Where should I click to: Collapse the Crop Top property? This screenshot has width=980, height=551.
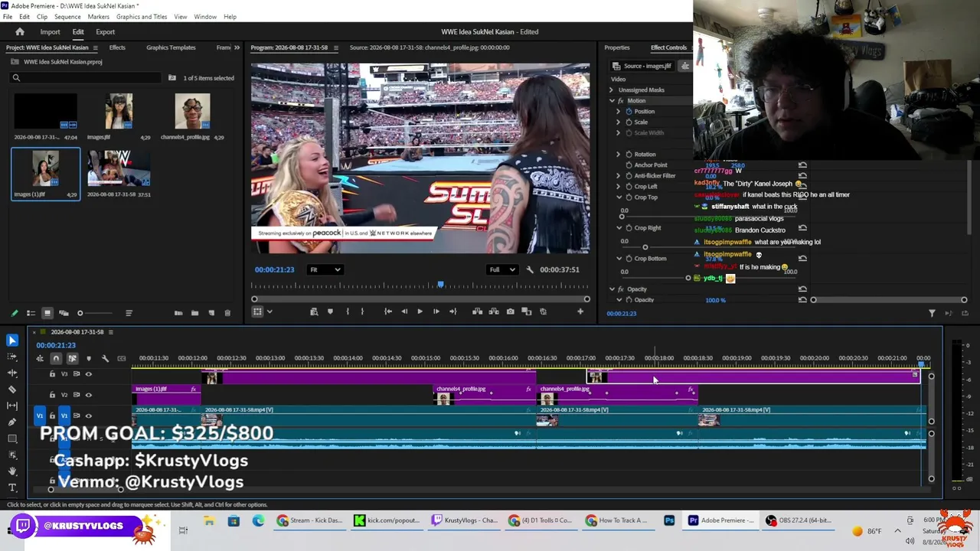(619, 197)
